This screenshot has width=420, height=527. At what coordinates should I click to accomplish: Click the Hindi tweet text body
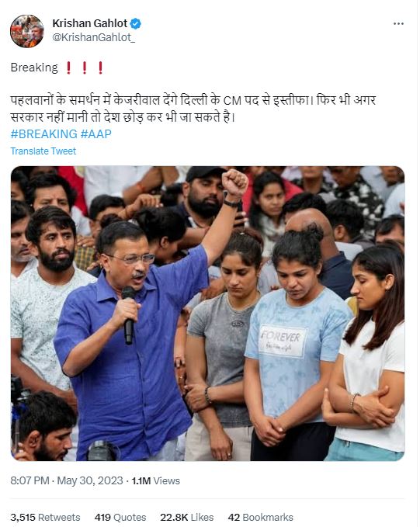193,109
